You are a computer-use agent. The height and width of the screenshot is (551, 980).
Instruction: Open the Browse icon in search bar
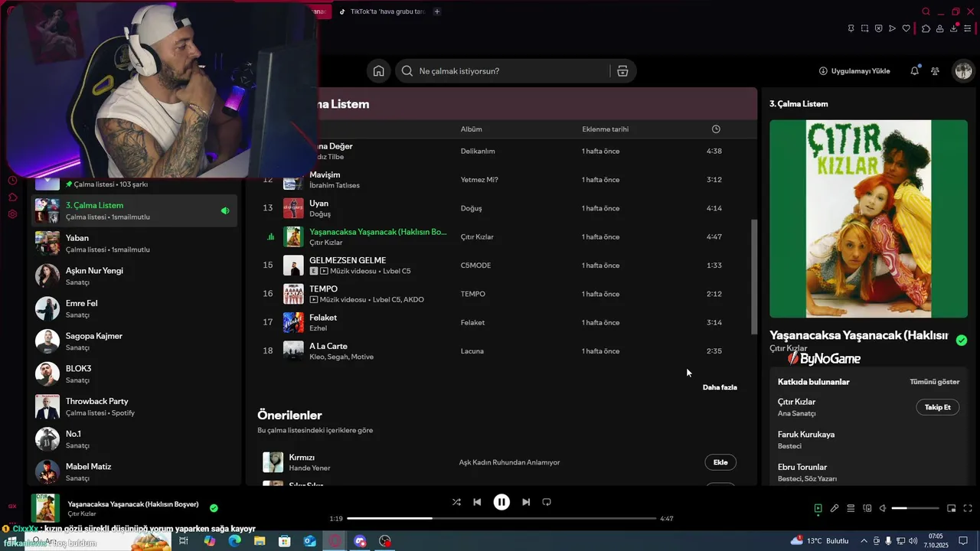(622, 71)
